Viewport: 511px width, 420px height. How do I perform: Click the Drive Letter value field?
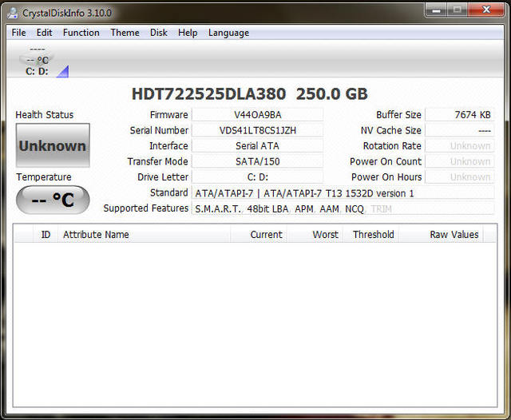[257, 177]
